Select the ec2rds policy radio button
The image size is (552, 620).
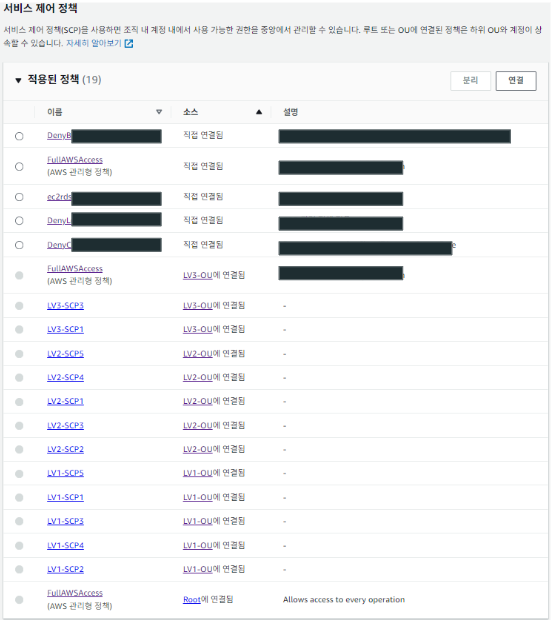(x=19, y=197)
